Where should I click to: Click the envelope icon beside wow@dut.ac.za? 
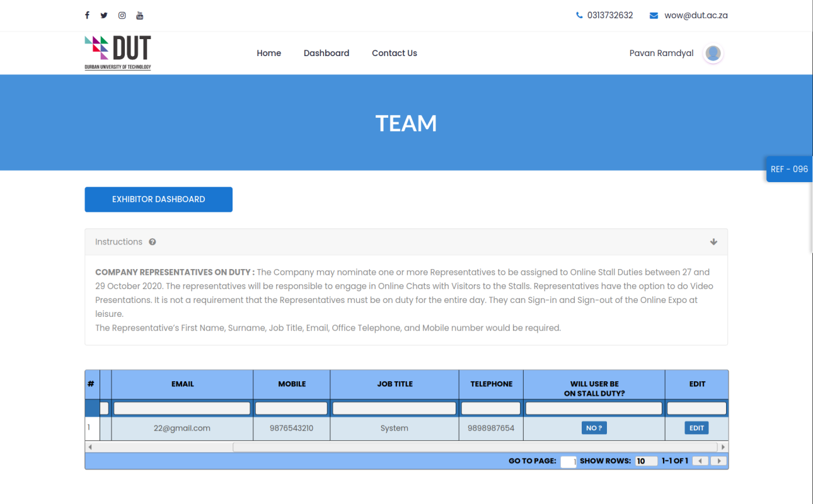click(x=654, y=15)
